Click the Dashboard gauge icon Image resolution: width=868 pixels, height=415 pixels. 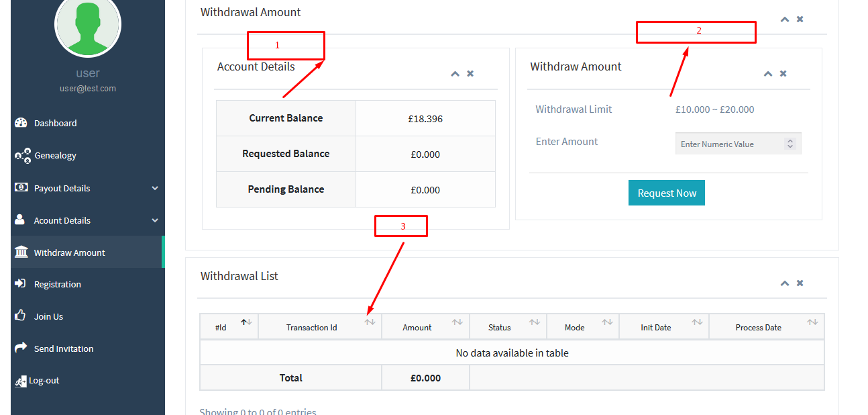(21, 123)
